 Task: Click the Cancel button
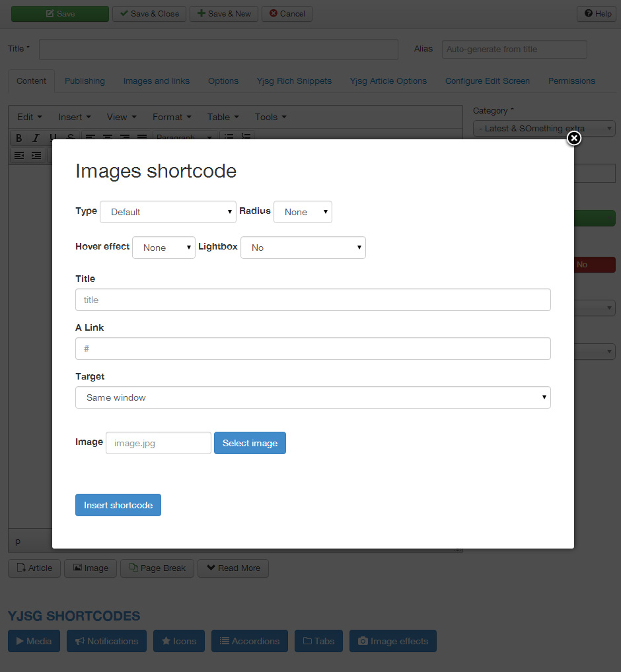click(287, 14)
